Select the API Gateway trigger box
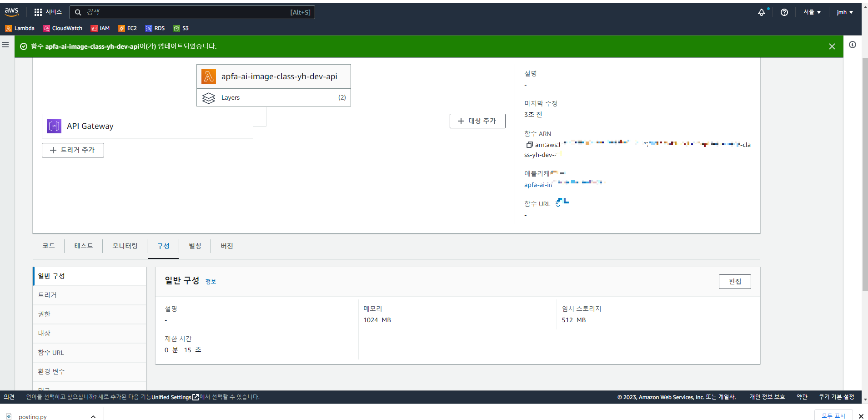 (x=147, y=126)
